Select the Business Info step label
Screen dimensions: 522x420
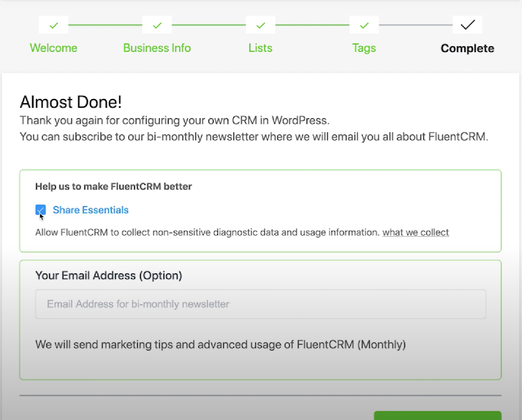click(x=157, y=48)
